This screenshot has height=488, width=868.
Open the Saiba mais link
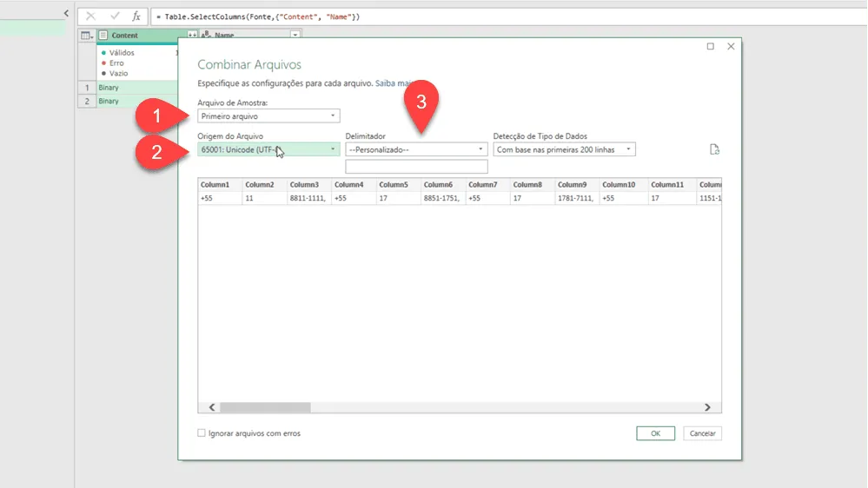tap(393, 83)
